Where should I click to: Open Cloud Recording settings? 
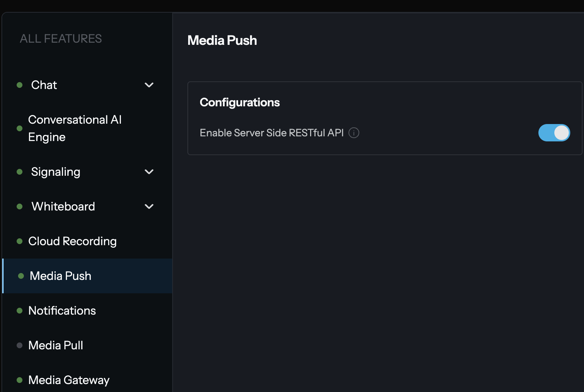point(72,241)
